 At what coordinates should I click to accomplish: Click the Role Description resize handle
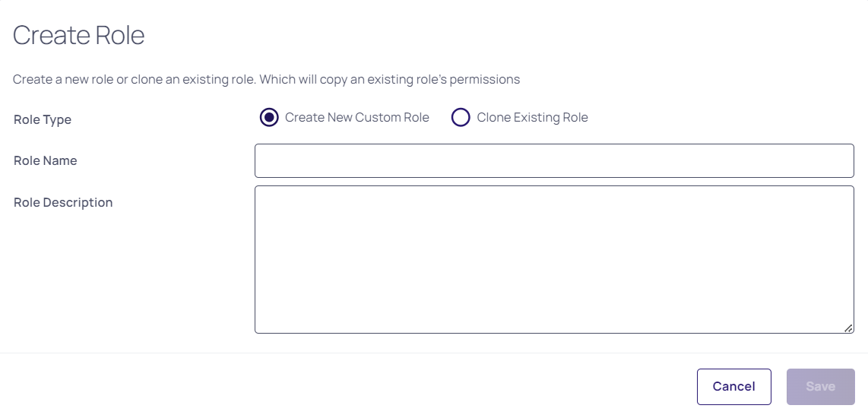pos(848,328)
